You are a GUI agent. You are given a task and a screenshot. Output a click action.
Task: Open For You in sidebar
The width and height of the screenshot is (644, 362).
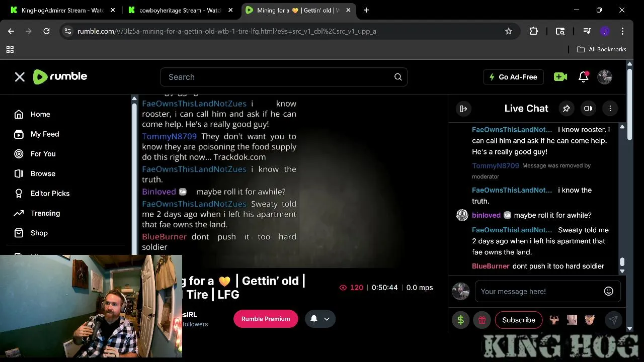tap(43, 154)
